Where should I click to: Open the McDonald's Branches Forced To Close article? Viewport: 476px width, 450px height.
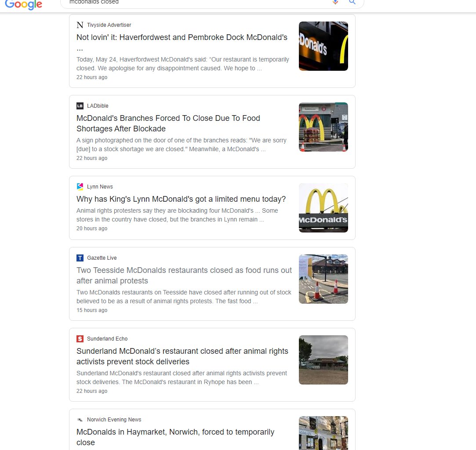168,123
